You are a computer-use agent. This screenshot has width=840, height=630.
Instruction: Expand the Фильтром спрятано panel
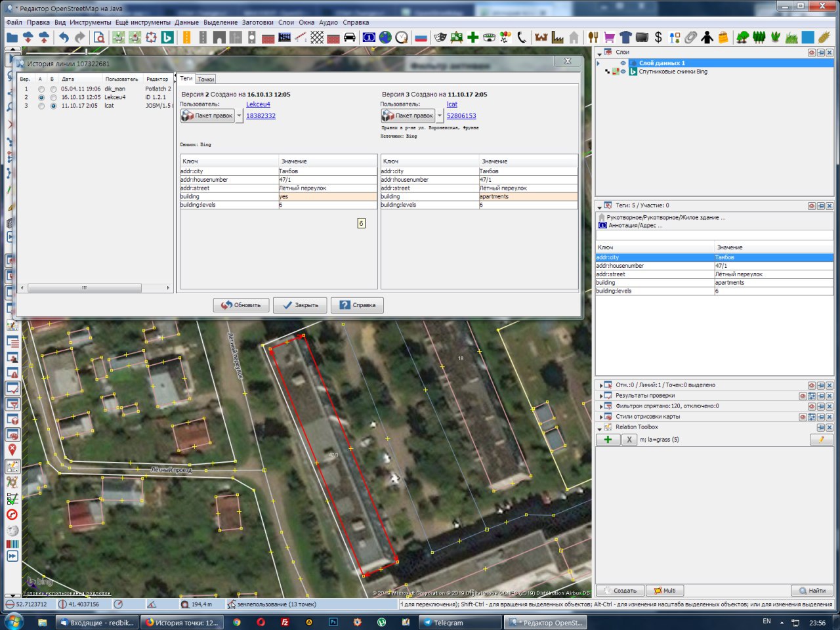coord(600,406)
